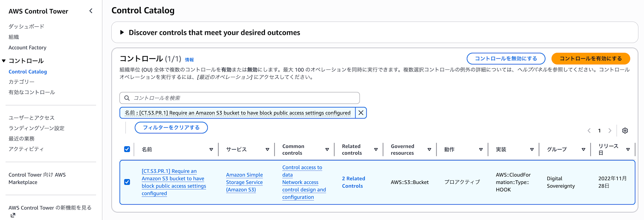644x220 pixels.
Task: Sort by Common controls column arrow
Action: point(327,149)
